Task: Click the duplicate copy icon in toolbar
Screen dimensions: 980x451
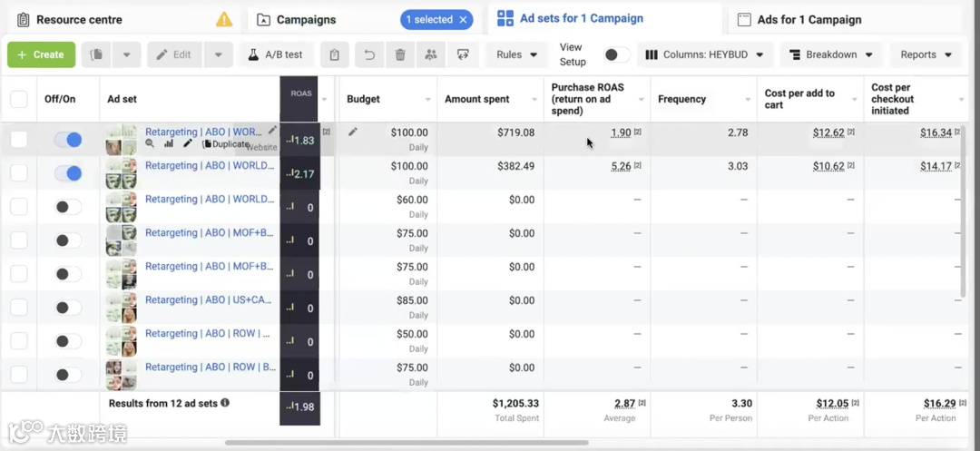Action: (97, 54)
